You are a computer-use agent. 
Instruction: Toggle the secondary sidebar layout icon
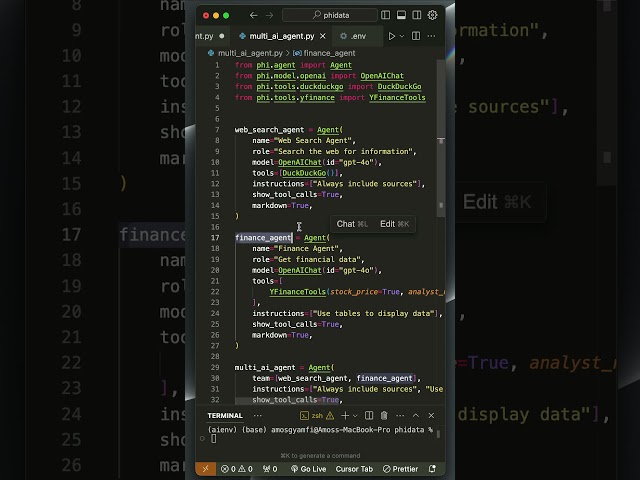417,15
